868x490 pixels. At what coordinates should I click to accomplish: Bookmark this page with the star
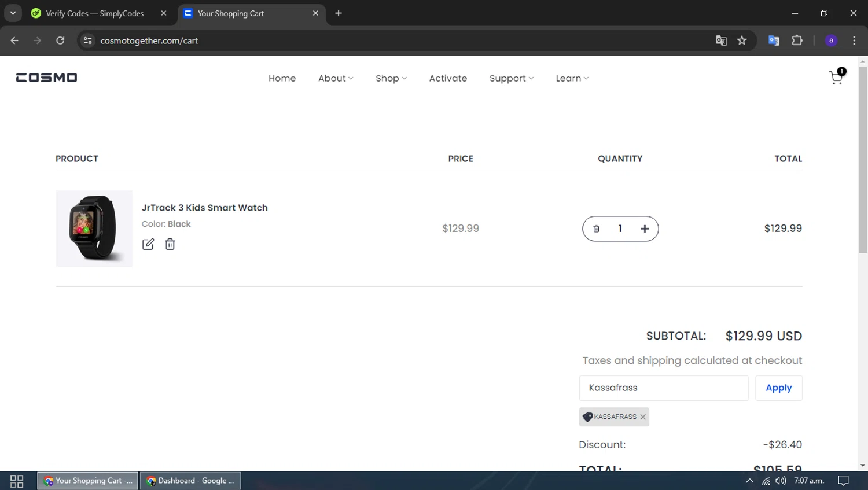coord(742,40)
